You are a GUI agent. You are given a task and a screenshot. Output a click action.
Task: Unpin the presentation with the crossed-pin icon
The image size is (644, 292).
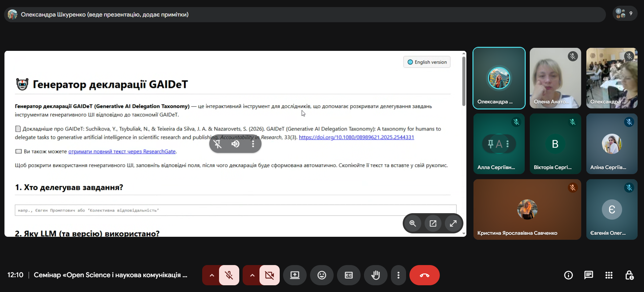[218, 144]
